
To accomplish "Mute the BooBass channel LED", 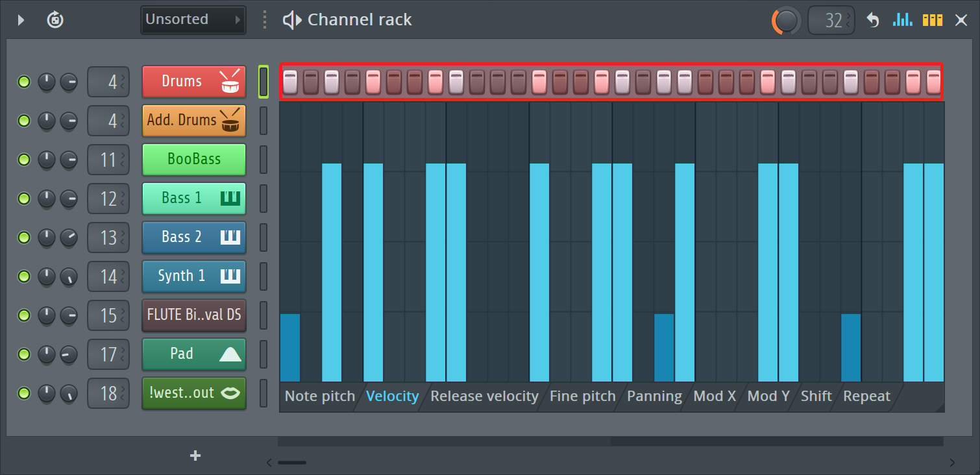I will click(x=24, y=160).
